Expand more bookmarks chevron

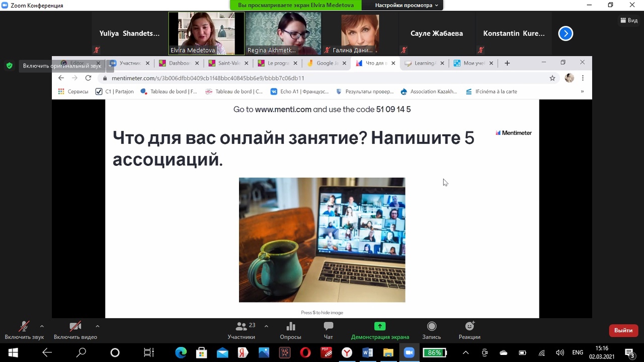[x=582, y=92]
